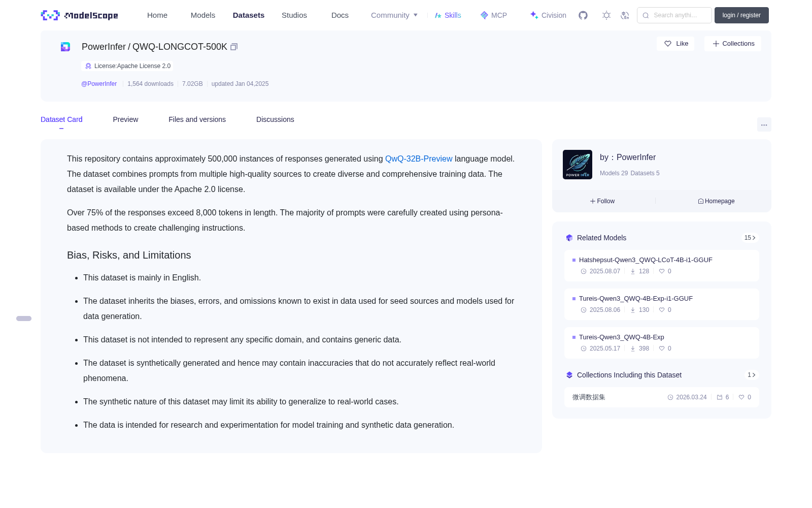Click the search magnifier icon

646,15
